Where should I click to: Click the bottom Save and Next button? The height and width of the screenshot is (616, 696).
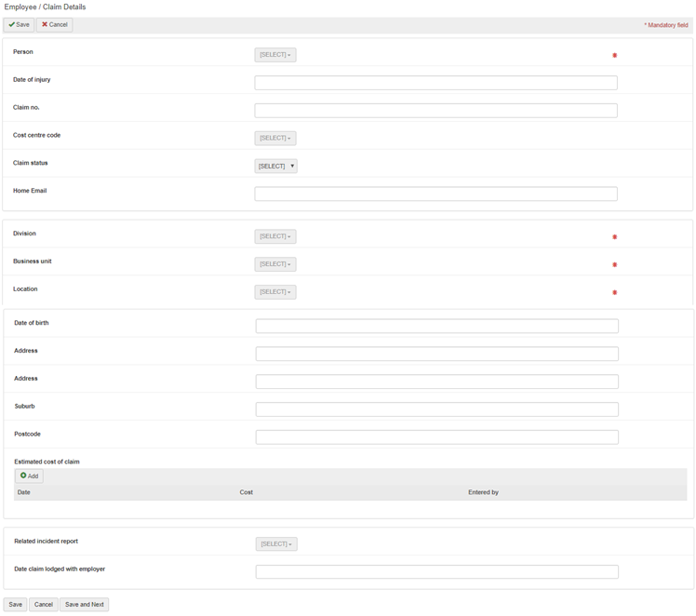(x=84, y=604)
